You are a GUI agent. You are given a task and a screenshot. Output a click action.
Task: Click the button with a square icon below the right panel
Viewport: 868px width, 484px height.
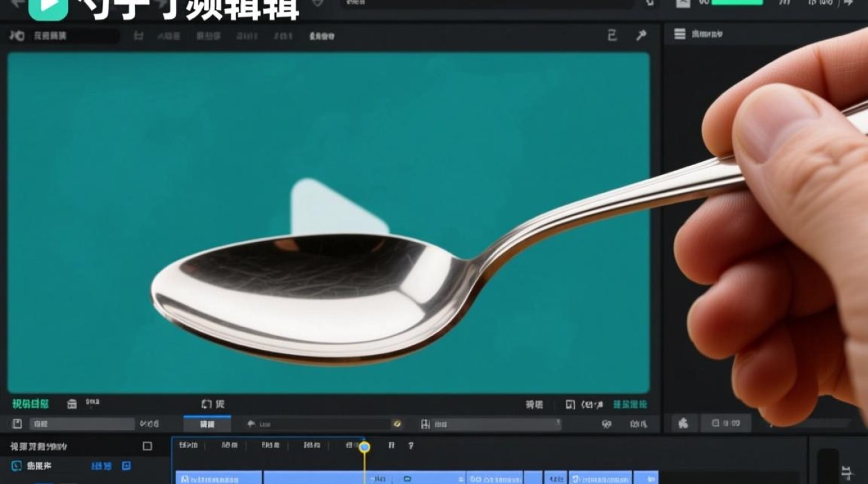pos(726,423)
